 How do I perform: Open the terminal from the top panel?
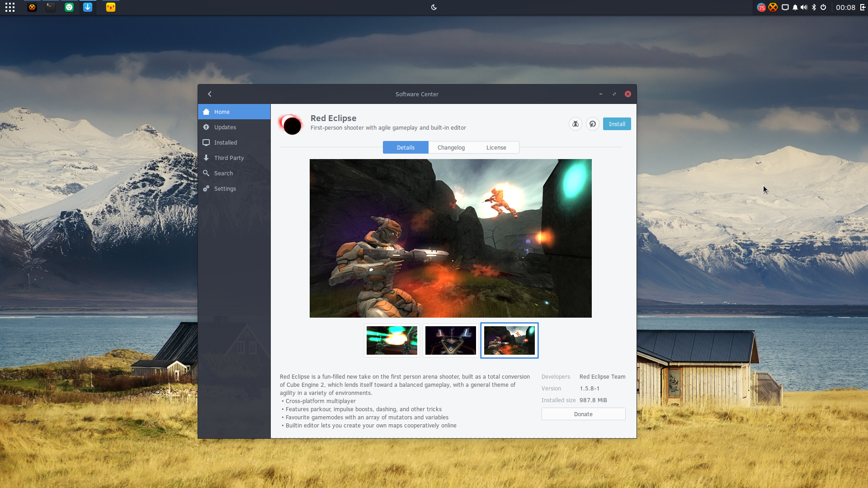click(x=51, y=7)
